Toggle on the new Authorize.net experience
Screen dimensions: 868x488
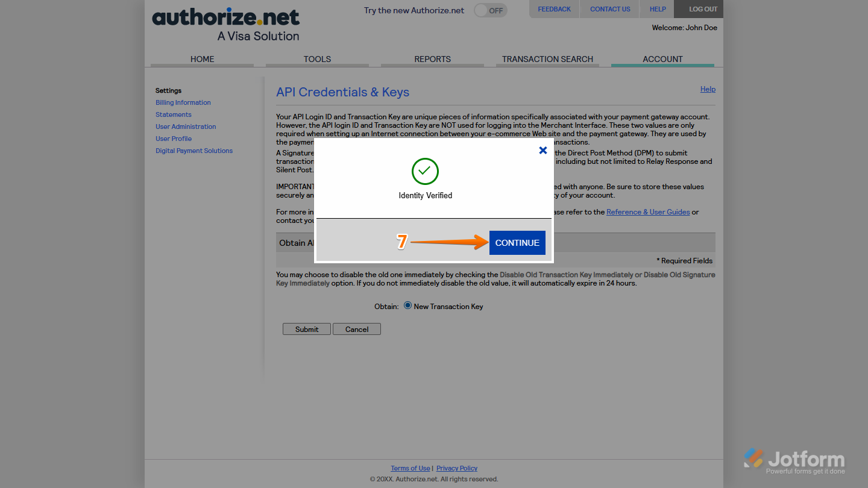(489, 10)
